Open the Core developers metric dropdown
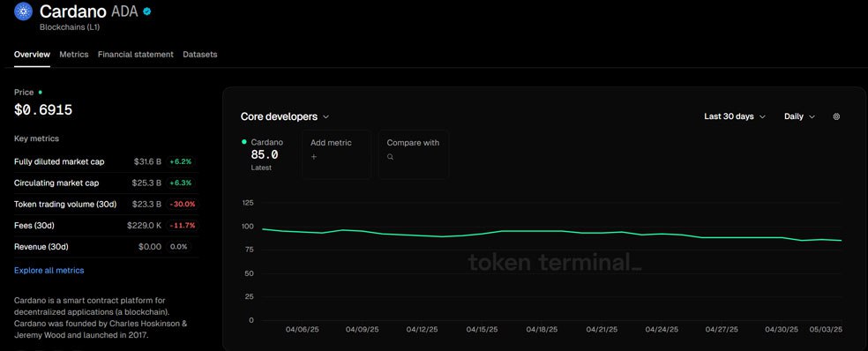The width and height of the screenshot is (868, 351). (285, 116)
